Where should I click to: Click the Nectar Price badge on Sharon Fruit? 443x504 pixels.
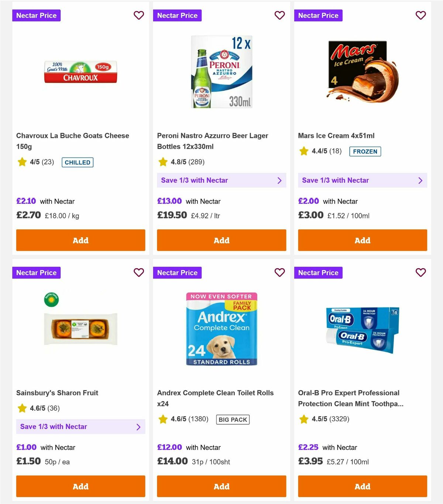tap(37, 273)
